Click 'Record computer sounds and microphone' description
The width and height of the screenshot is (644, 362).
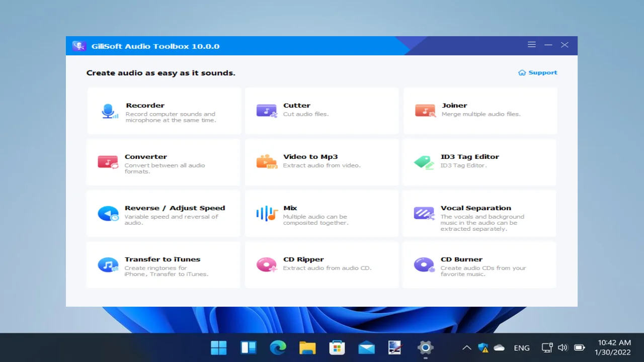[x=171, y=117]
